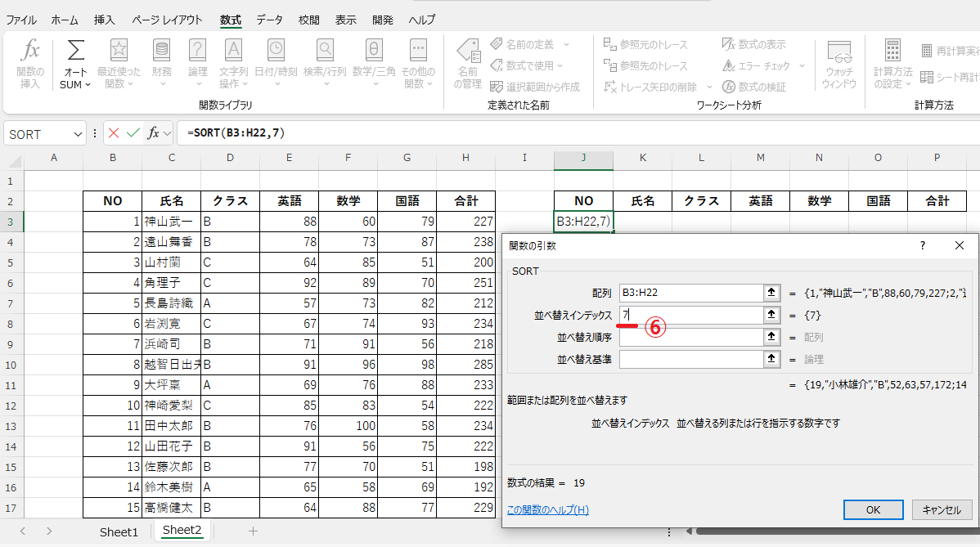Screen dimensions: 980x547
Task: Click the 並べ替え基準 input field
Action: pos(690,359)
